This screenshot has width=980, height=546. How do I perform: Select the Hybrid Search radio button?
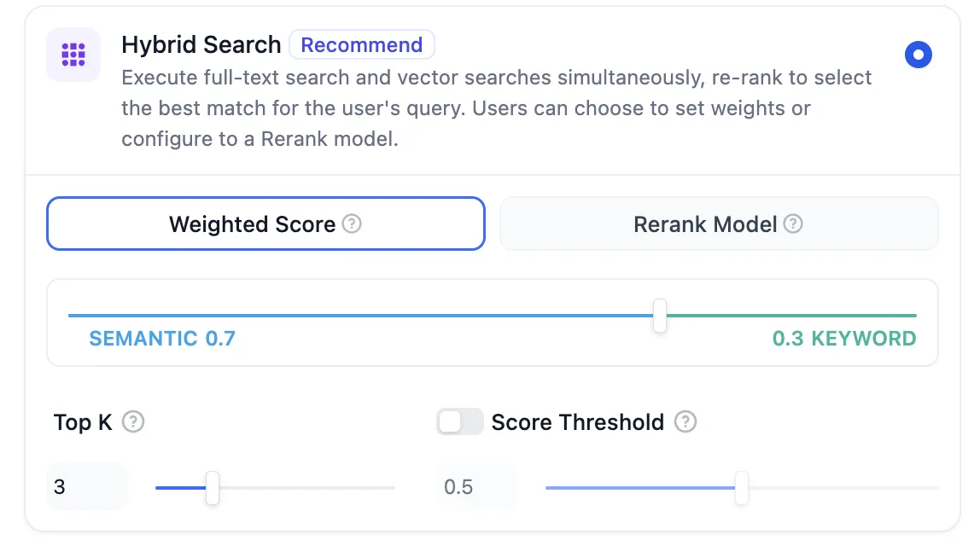(918, 55)
